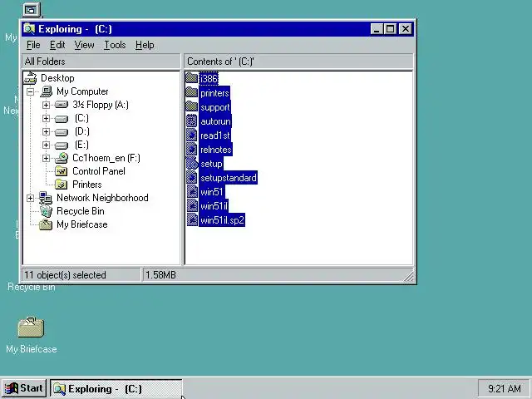The image size is (532, 399).
Task: Click the relnotes file icon
Action: (192, 150)
